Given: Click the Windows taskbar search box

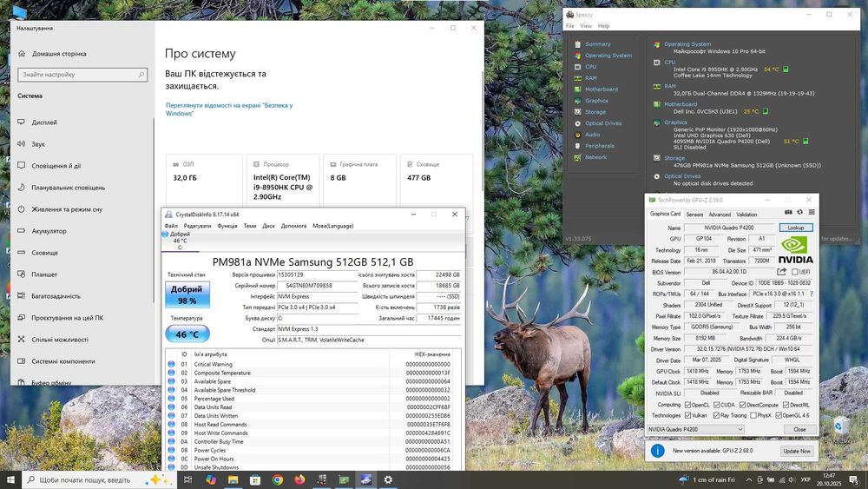Looking at the screenshot, I should [x=99, y=479].
